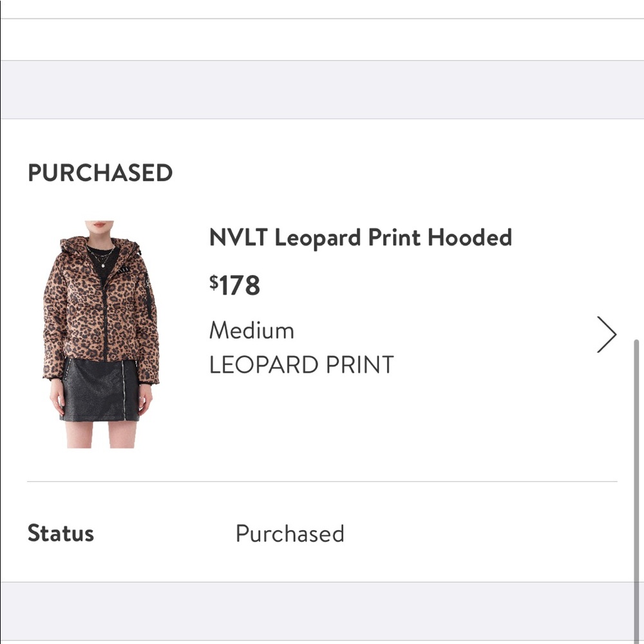Click the Medium size label

click(251, 330)
